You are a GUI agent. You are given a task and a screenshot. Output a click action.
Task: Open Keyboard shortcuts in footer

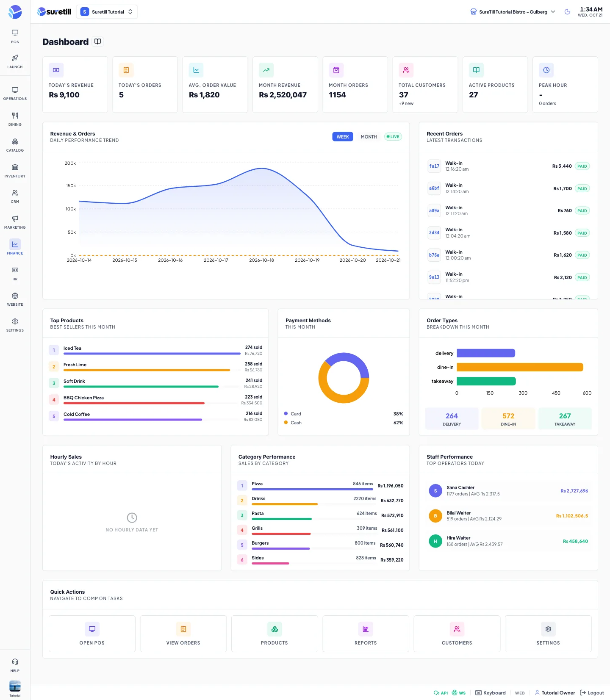click(x=491, y=693)
